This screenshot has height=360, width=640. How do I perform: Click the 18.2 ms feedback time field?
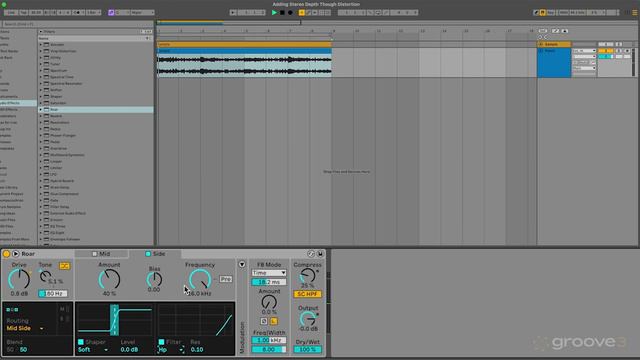(269, 282)
